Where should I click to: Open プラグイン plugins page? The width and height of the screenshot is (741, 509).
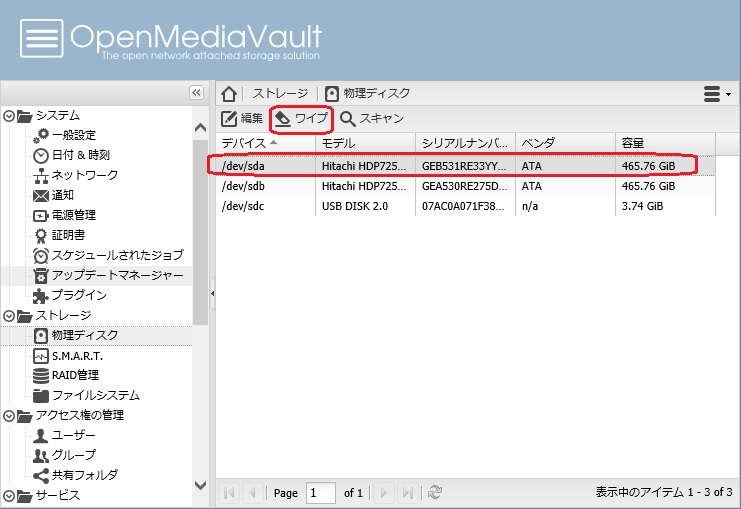[70, 295]
